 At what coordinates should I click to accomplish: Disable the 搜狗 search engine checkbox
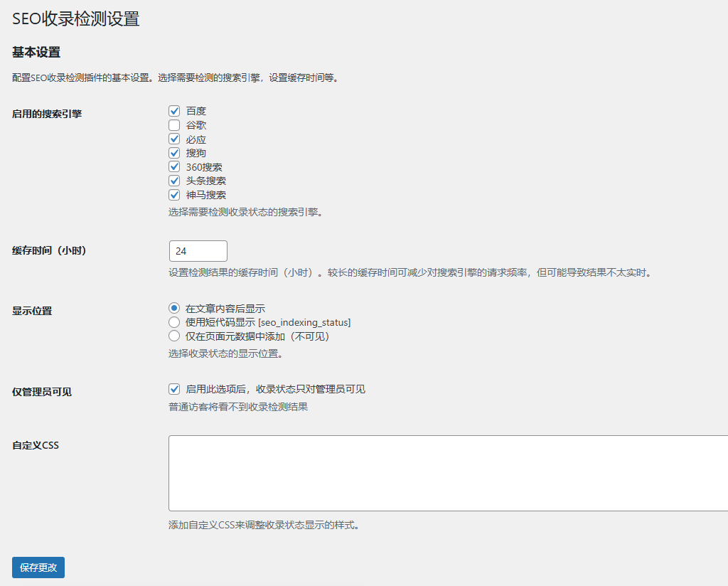click(x=174, y=153)
